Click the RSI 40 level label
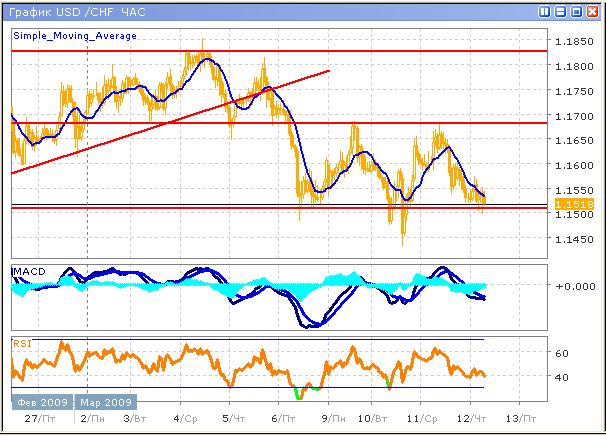Image resolution: width=606 pixels, height=436 pixels. pyautogui.click(x=562, y=377)
